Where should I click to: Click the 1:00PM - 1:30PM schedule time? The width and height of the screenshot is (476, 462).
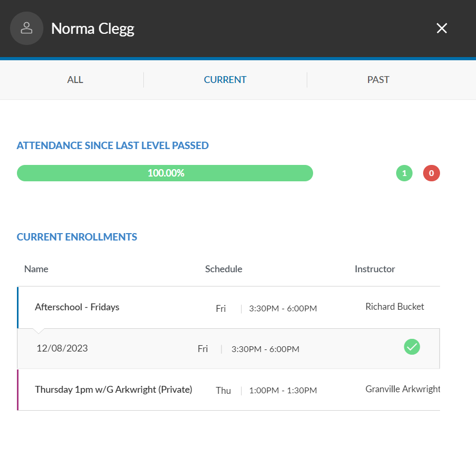(x=283, y=391)
